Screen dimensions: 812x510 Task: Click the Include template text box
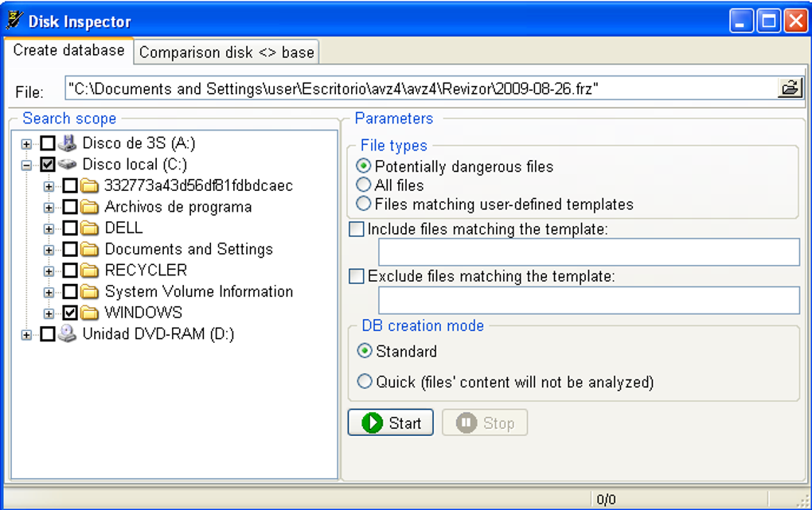coord(589,252)
